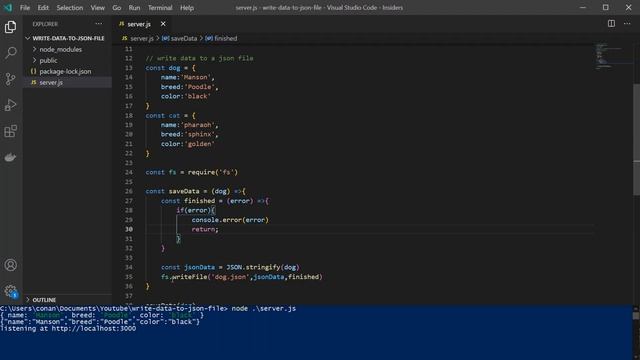
Task: Open the Selection menu
Action: 70,8
